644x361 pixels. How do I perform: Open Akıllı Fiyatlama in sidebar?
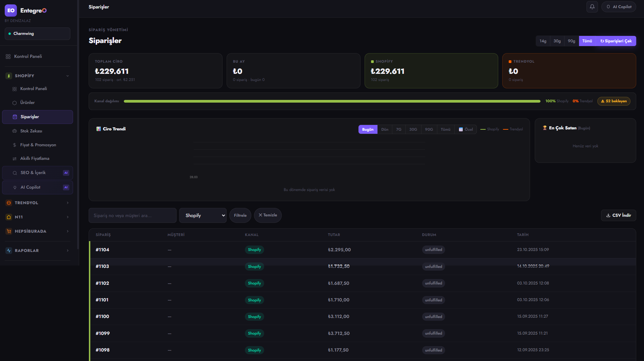[34, 158]
